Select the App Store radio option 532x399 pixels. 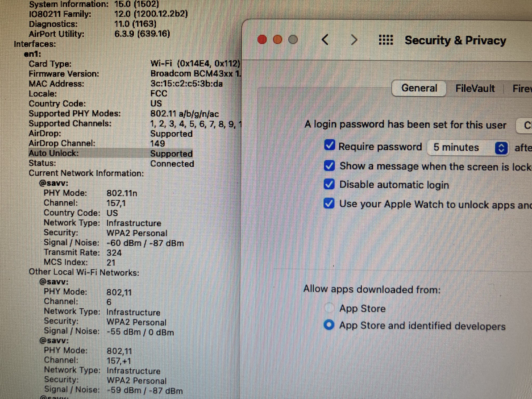tap(329, 308)
